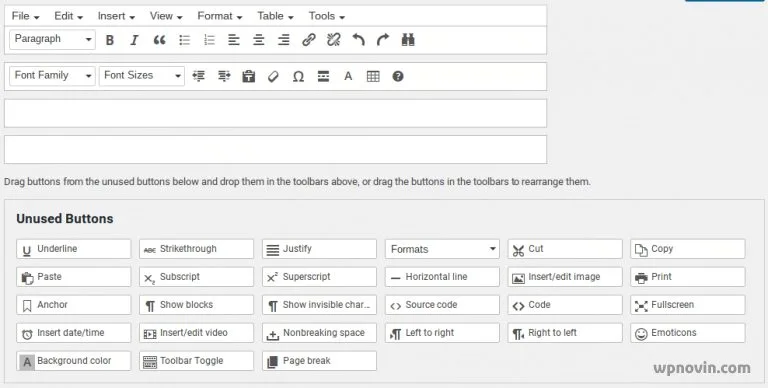Screen dimensions: 768x388
Task: Click the Blockquote icon
Action: (160, 40)
